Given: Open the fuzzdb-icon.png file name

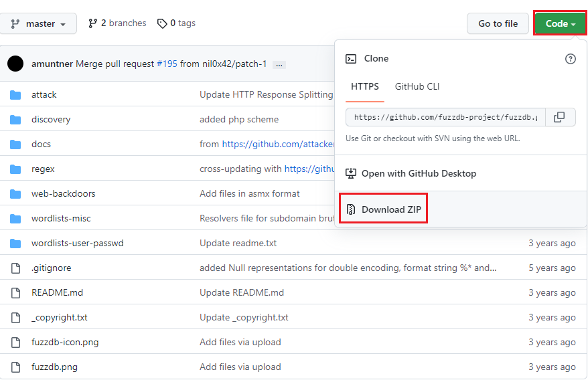Looking at the screenshot, I should (x=65, y=342).
